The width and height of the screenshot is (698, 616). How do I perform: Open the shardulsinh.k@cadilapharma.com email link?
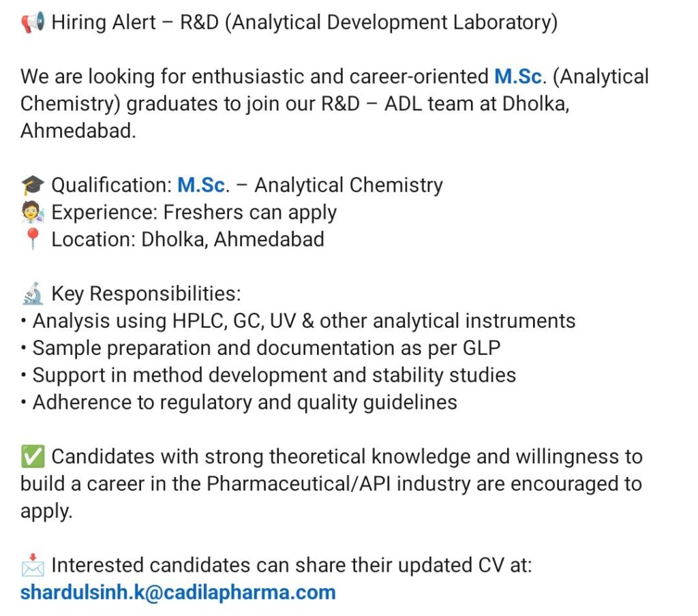178,592
